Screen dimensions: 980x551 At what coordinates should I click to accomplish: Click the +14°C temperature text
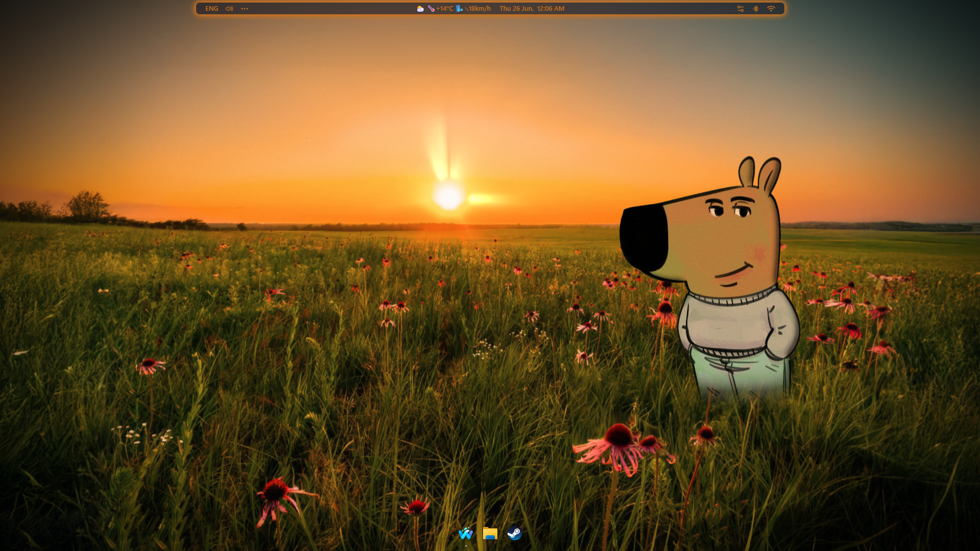445,9
